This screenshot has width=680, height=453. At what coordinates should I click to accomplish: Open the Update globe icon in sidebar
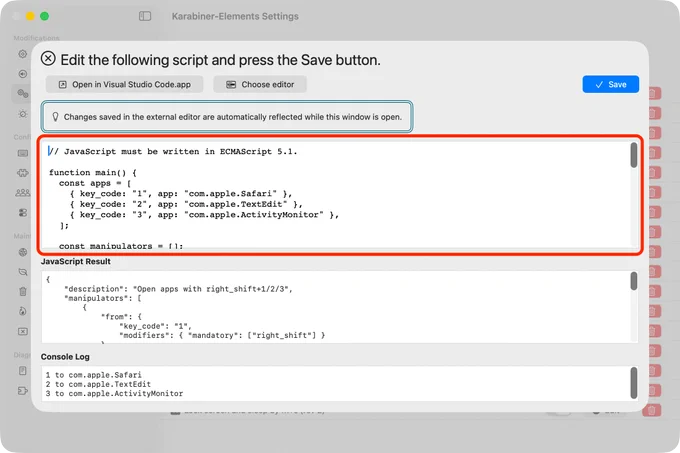(23, 252)
